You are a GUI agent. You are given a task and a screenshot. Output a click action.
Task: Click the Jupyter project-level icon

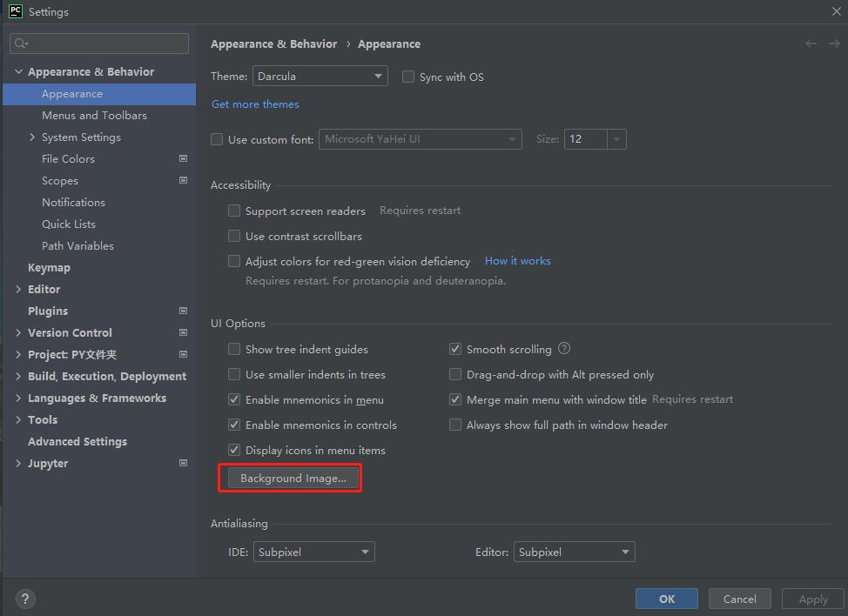tap(183, 463)
